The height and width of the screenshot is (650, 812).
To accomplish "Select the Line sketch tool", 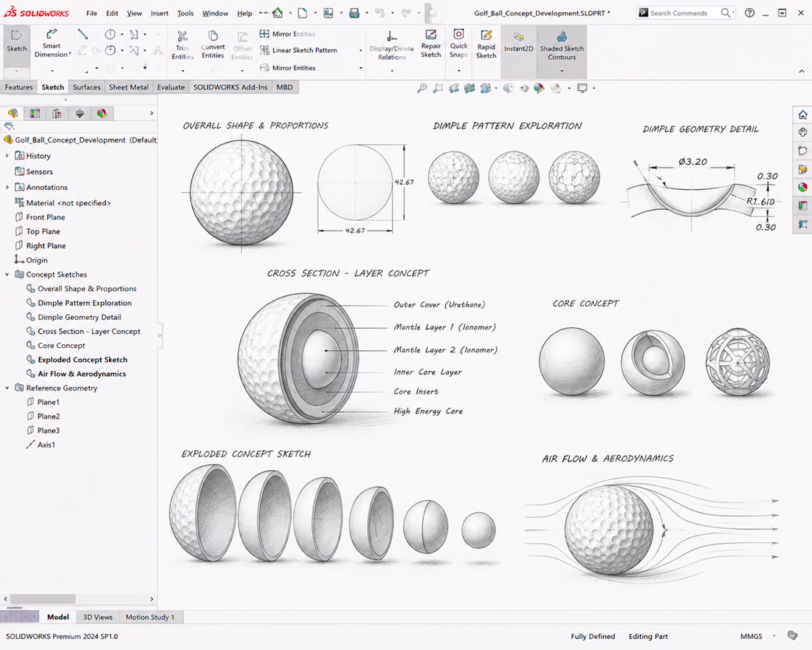I will [x=83, y=34].
